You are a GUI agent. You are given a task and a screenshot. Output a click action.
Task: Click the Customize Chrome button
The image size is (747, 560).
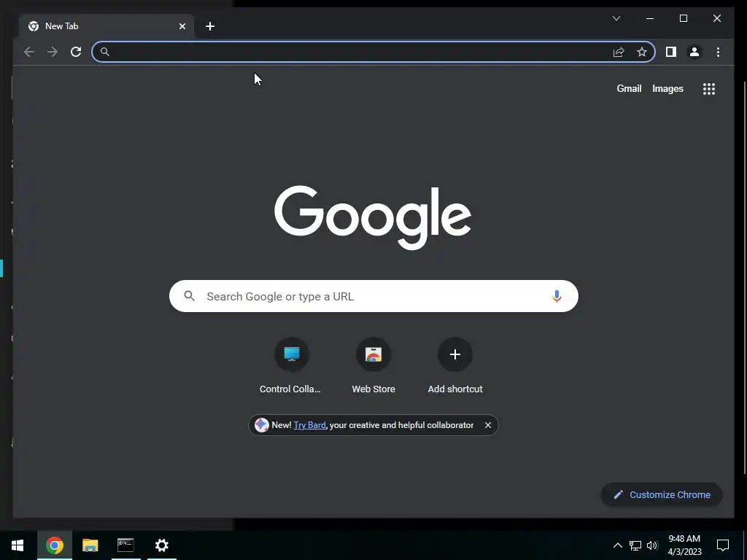pyautogui.click(x=662, y=495)
